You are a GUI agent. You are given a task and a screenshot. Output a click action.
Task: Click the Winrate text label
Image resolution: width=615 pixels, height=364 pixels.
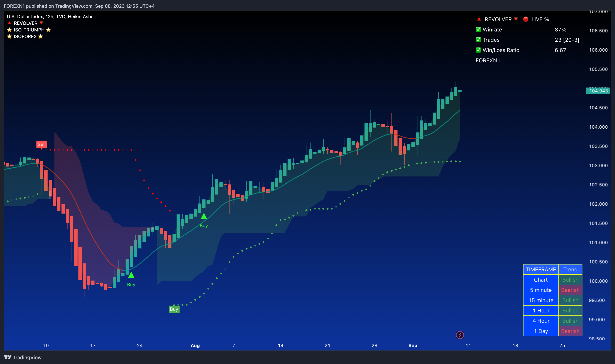492,30
